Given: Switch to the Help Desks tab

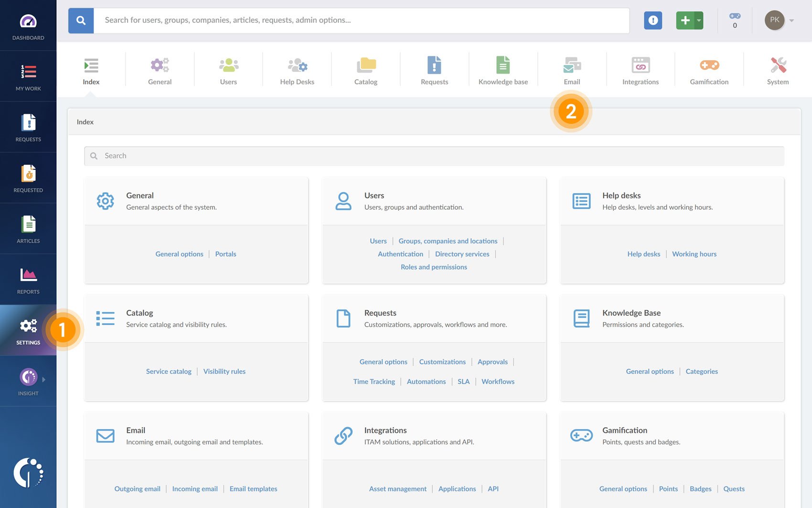Looking at the screenshot, I should (x=297, y=70).
